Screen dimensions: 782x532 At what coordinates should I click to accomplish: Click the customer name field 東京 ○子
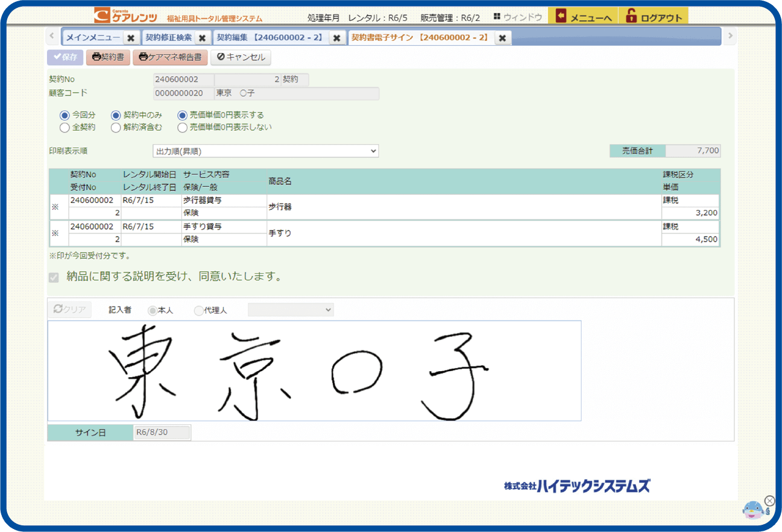(297, 93)
